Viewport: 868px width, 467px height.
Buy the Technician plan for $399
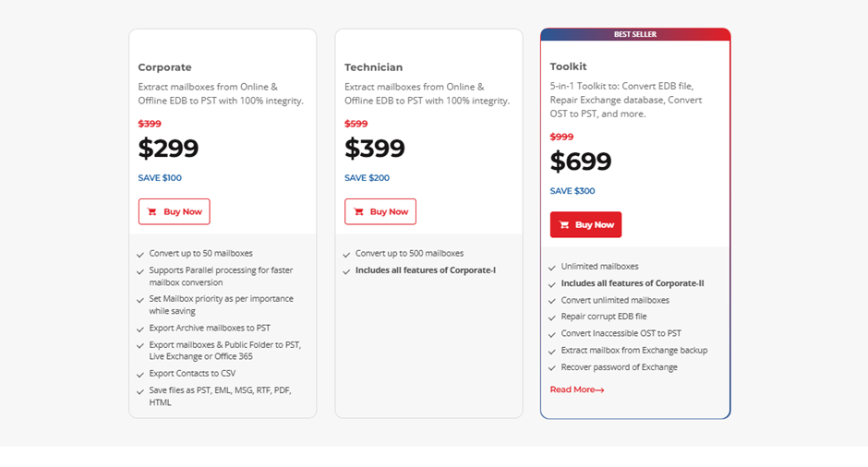pyautogui.click(x=380, y=211)
